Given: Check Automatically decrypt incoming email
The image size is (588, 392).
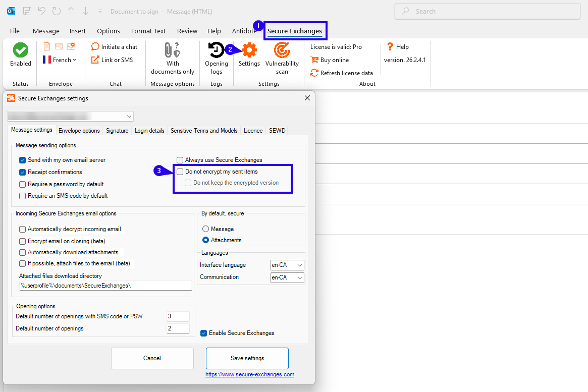Looking at the screenshot, I should click(23, 230).
